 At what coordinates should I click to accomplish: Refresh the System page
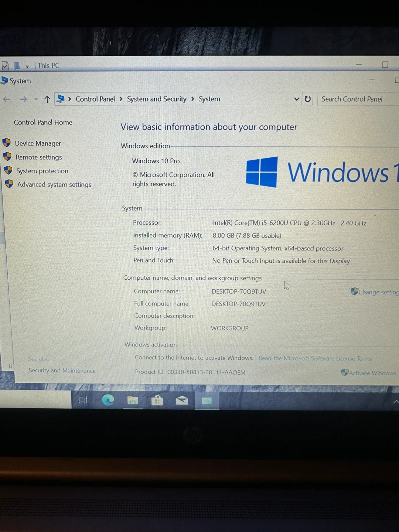tap(307, 99)
